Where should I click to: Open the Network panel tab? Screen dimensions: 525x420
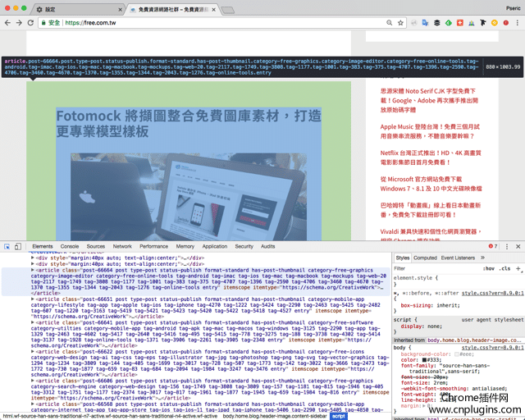122,246
